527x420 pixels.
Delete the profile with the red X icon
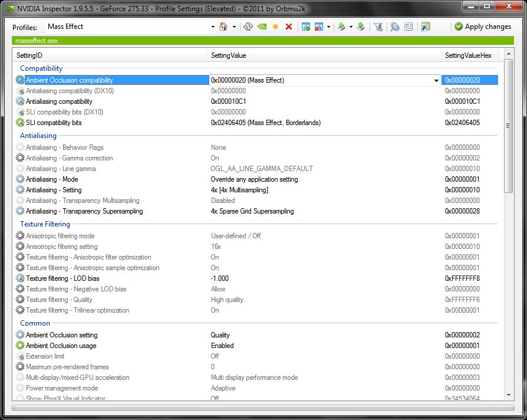tap(289, 27)
